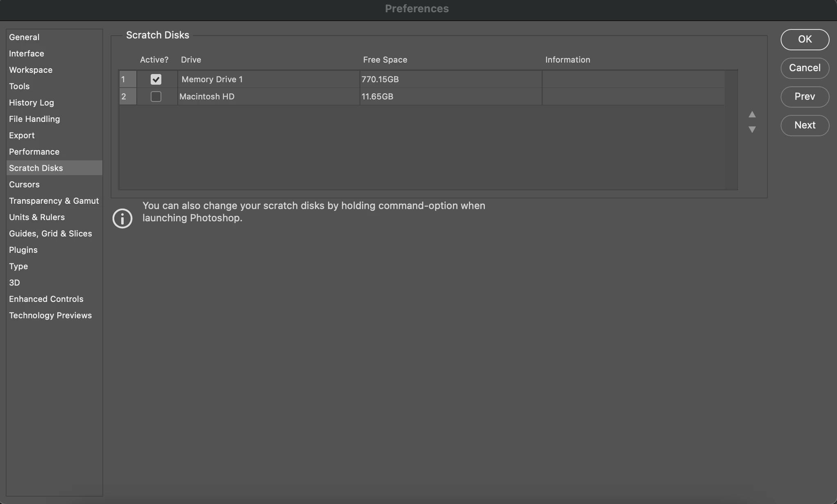Select the Memory Drive 1 row
The height and width of the screenshot is (504, 837).
tap(268, 79)
